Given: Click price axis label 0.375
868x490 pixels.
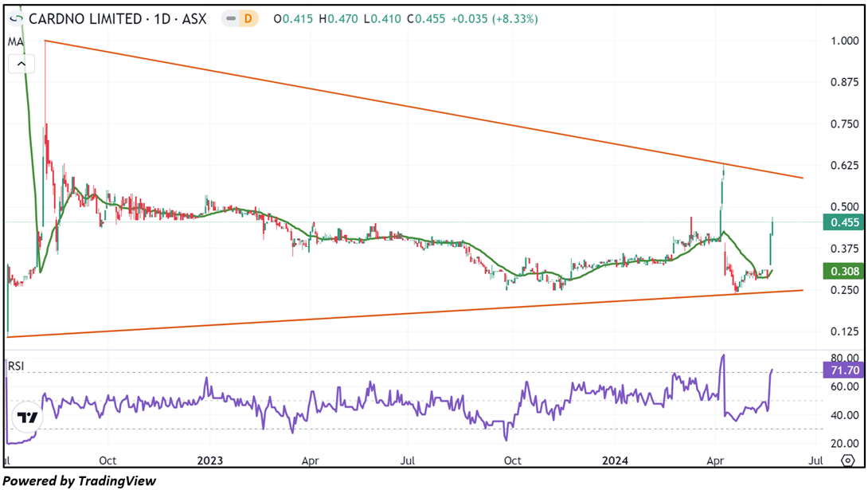Looking at the screenshot, I should click(845, 248).
